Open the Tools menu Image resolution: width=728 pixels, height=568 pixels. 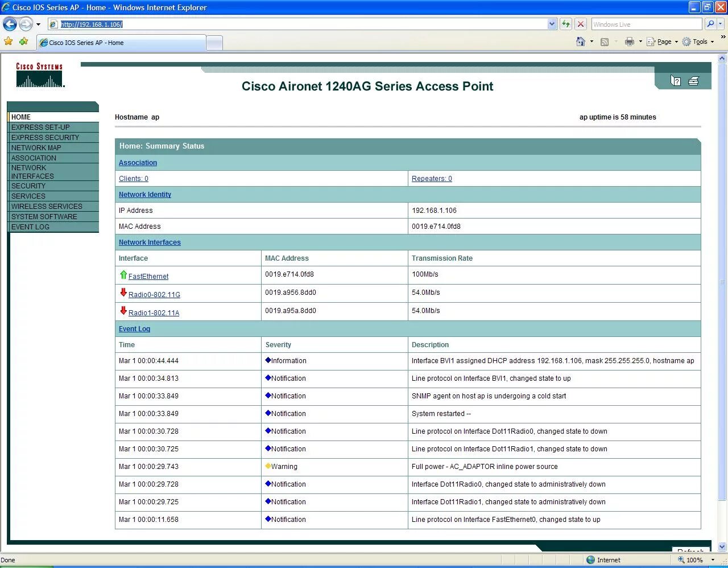[x=698, y=42]
